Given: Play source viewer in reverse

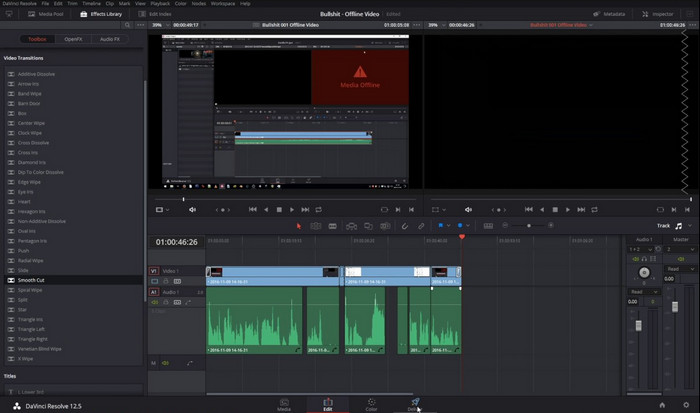Looking at the screenshot, I should [266, 209].
